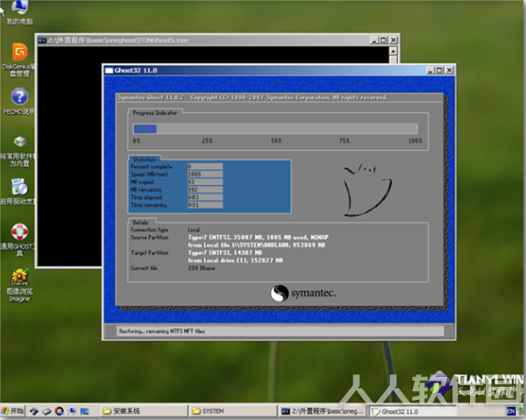Click the 将常用软件 drive desktop icon

(18, 151)
